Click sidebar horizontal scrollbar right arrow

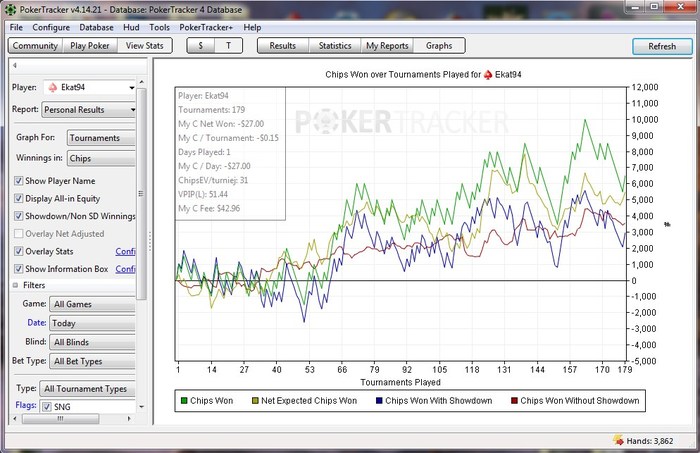(x=129, y=419)
